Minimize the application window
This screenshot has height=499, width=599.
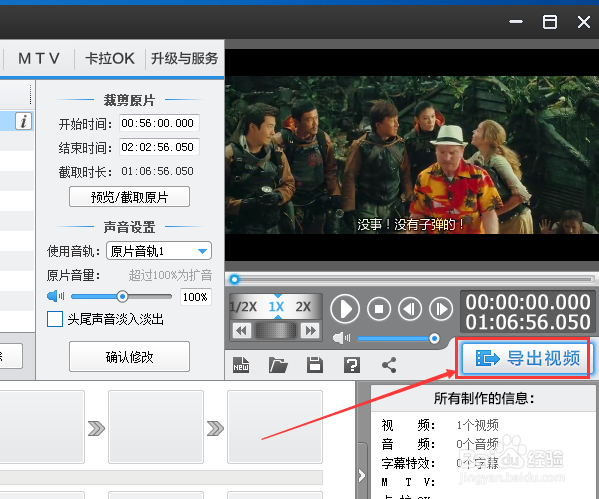point(516,22)
